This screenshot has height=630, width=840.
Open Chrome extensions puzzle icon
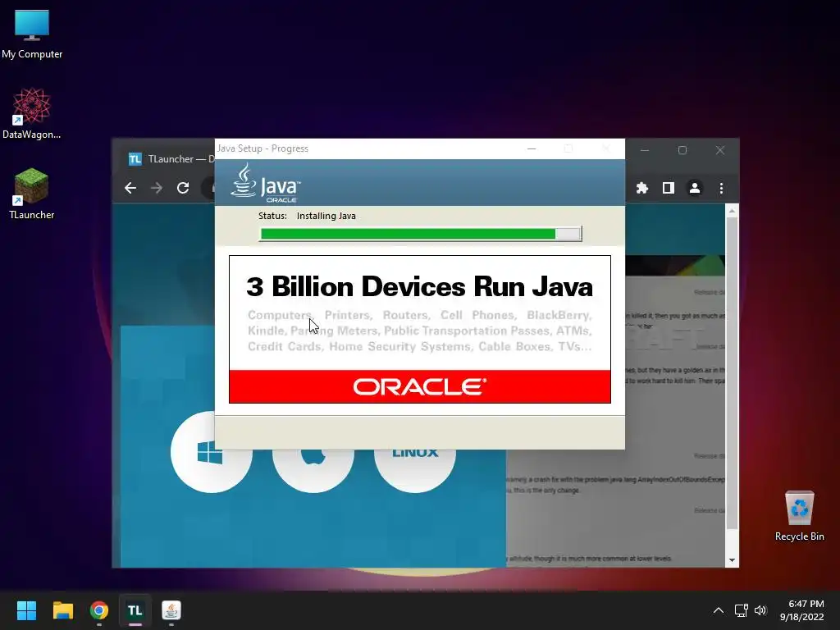pyautogui.click(x=641, y=188)
